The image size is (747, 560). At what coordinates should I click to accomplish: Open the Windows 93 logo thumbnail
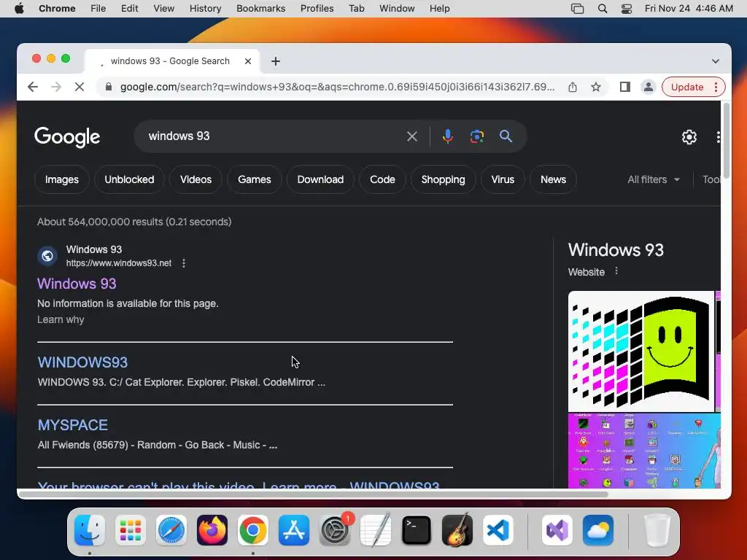(640, 351)
